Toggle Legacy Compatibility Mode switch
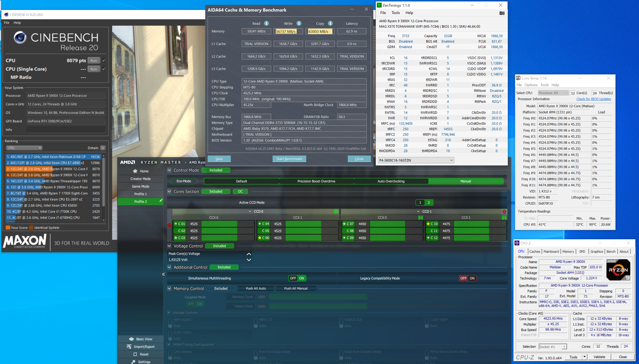This screenshot has width=639, height=364. (468, 278)
